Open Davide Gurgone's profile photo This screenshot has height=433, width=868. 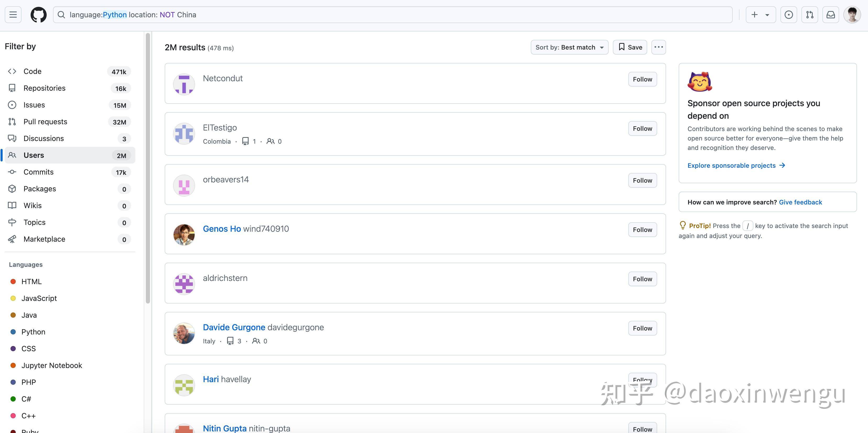(x=184, y=333)
